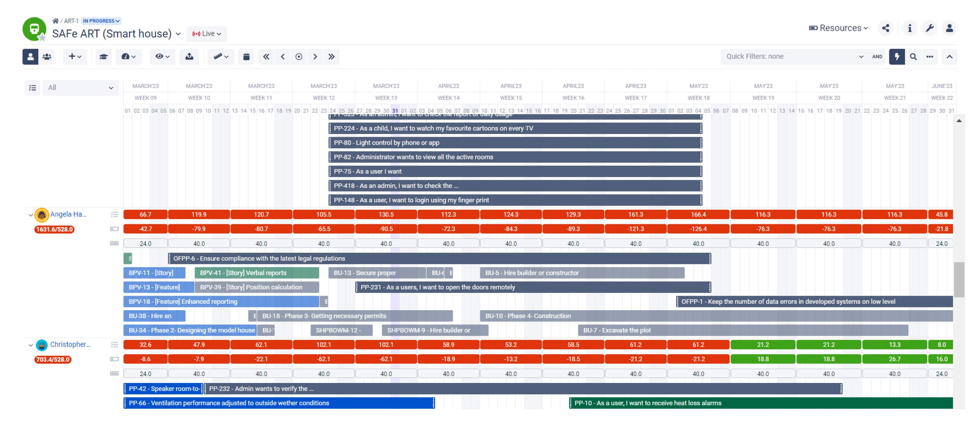Select the PP-66 Ventilation performance bar
This screenshot has width=980, height=424.
coord(279,403)
